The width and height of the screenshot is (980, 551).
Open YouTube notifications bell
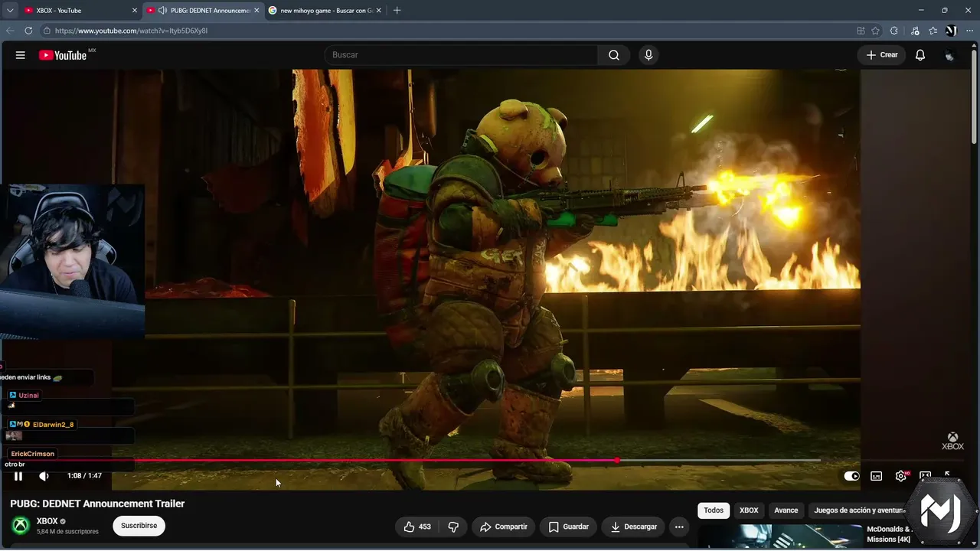920,55
